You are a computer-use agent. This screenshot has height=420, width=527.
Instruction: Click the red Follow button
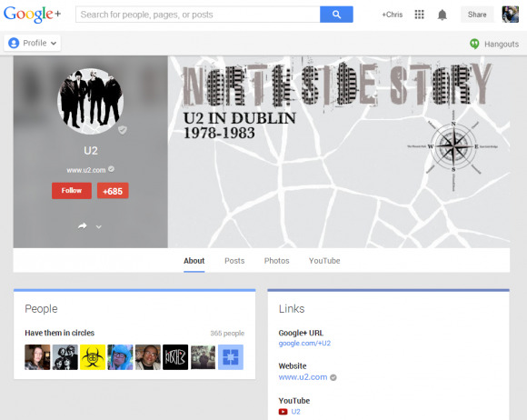(x=72, y=191)
